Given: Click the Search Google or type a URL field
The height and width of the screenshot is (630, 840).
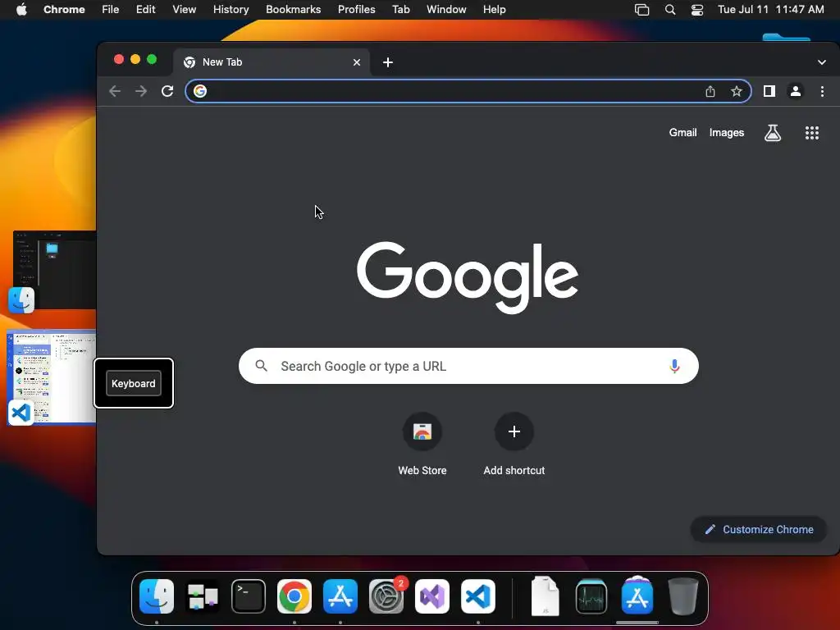Looking at the screenshot, I should point(468,366).
